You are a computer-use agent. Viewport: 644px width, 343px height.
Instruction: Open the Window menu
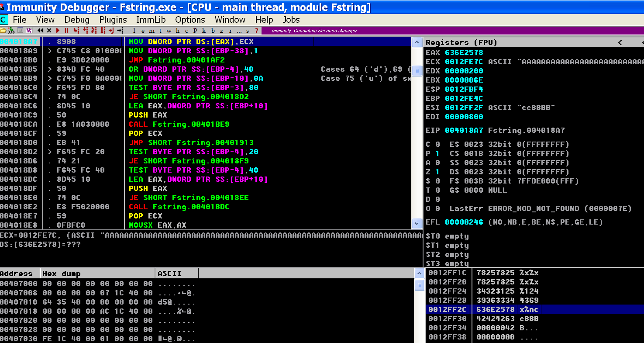tap(230, 20)
